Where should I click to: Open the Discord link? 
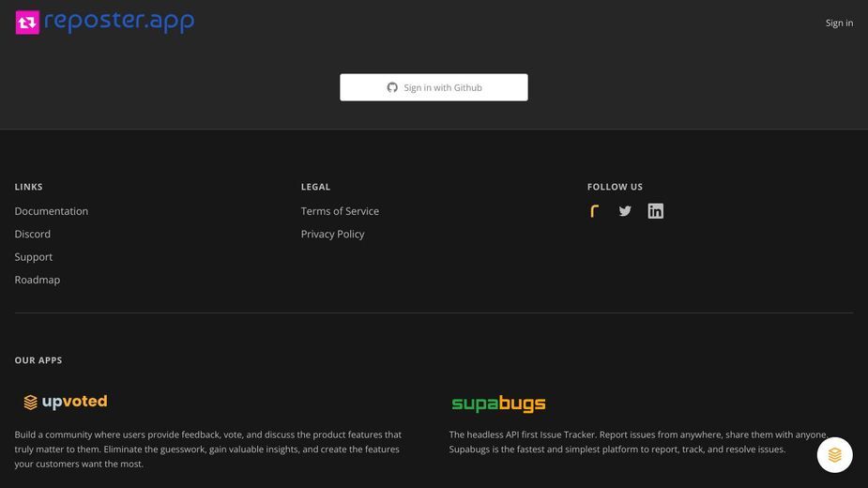32,234
